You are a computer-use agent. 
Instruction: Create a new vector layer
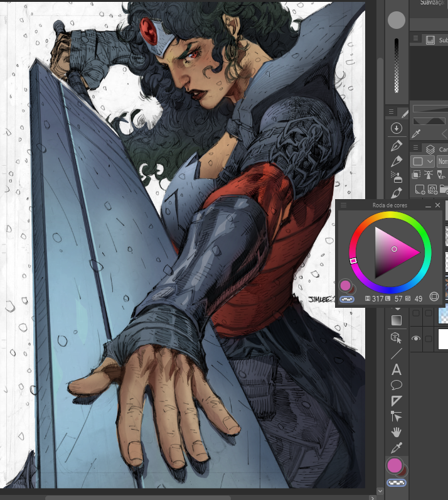(432, 190)
